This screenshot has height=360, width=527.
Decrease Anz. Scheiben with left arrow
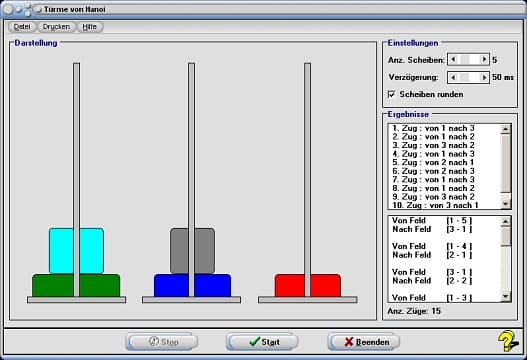453,59
